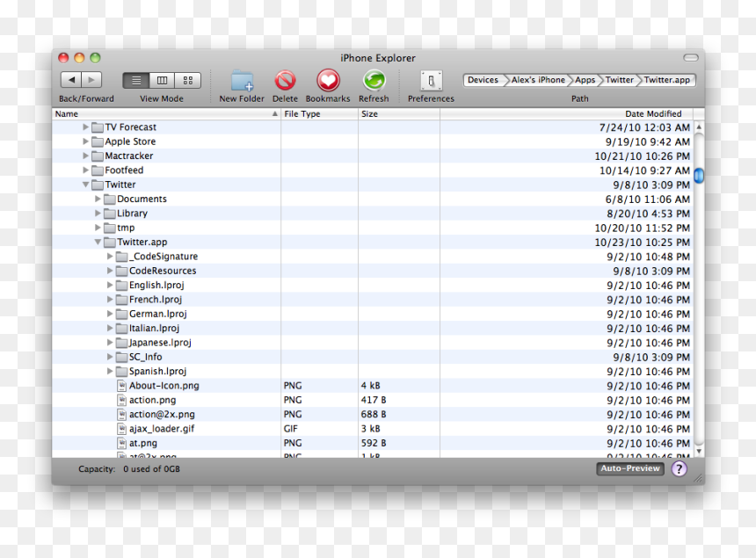This screenshot has height=558, width=756.
Task: Open Preferences from the toolbar
Action: click(431, 81)
